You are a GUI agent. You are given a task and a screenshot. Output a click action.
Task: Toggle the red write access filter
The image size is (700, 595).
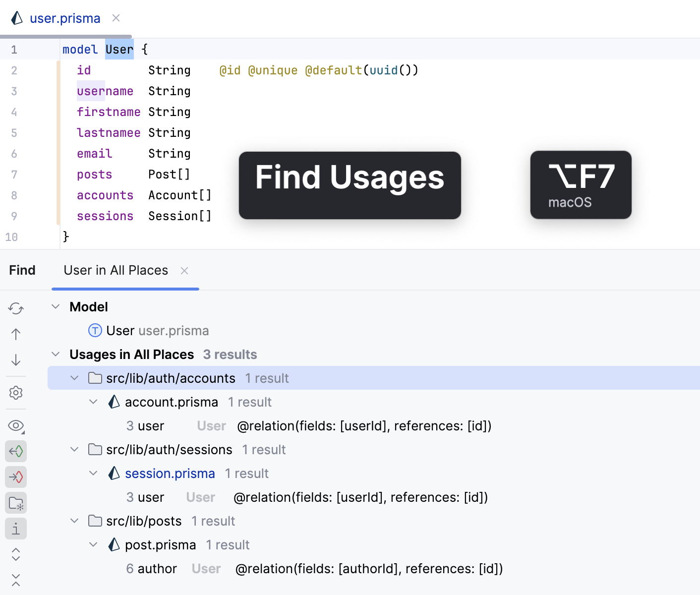click(15, 477)
